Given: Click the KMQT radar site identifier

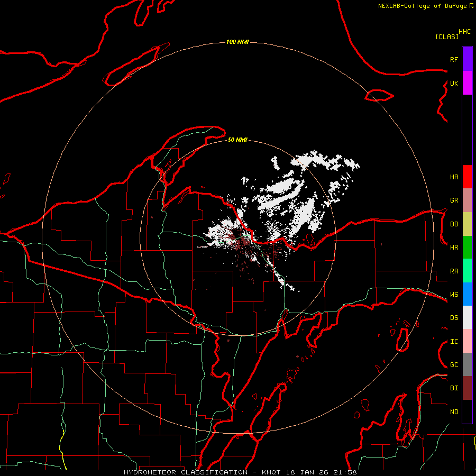Looking at the screenshot, I should click(271, 472).
